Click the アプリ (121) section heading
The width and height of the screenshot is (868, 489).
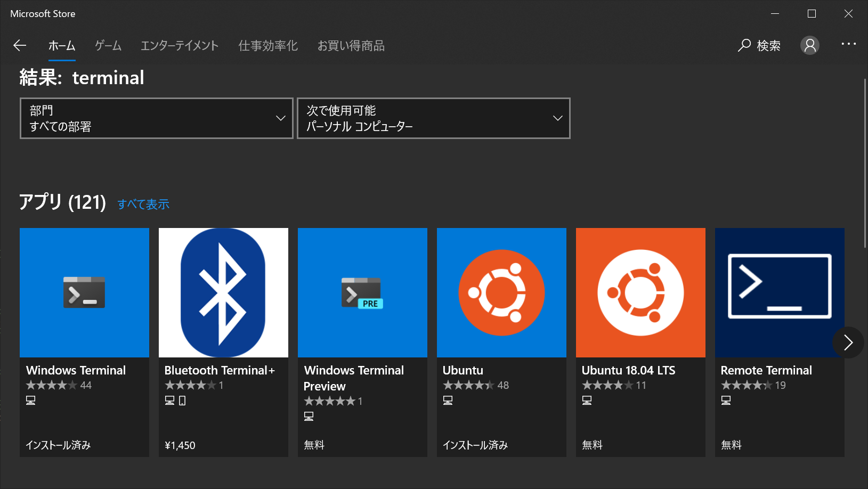click(63, 202)
